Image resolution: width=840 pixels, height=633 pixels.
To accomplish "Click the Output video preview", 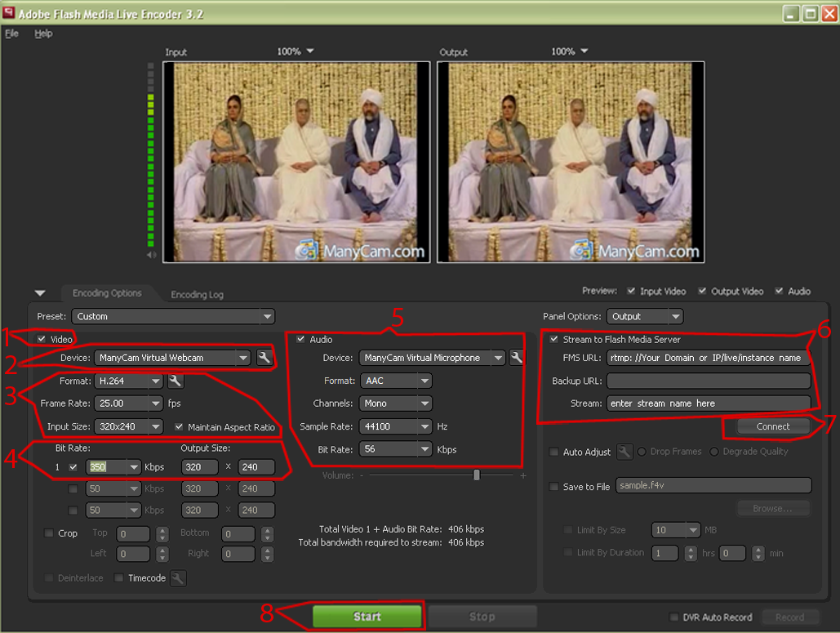I will click(571, 162).
